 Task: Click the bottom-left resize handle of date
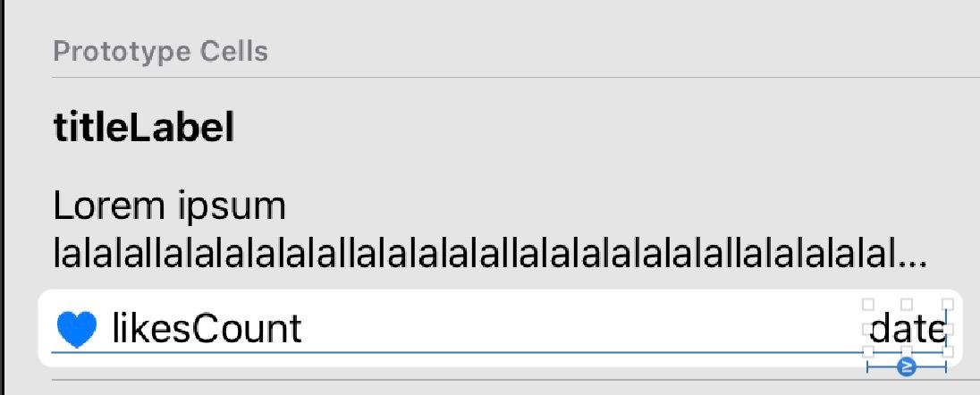tap(867, 352)
